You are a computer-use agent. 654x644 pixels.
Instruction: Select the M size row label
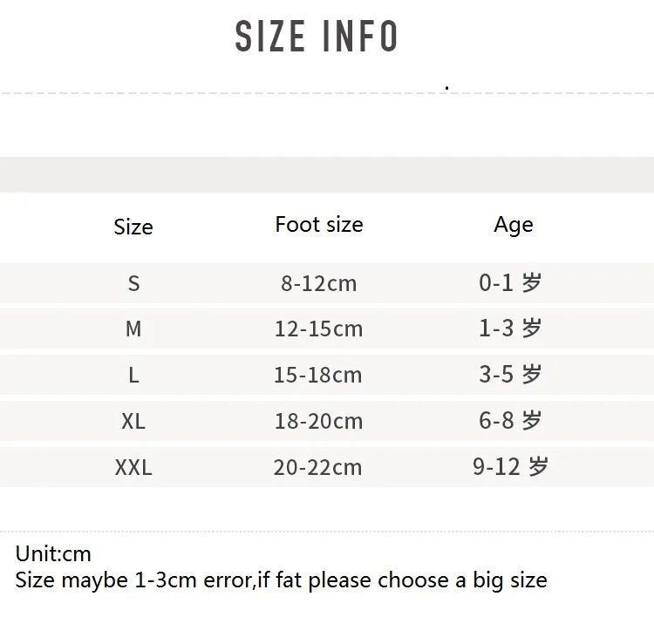133,329
